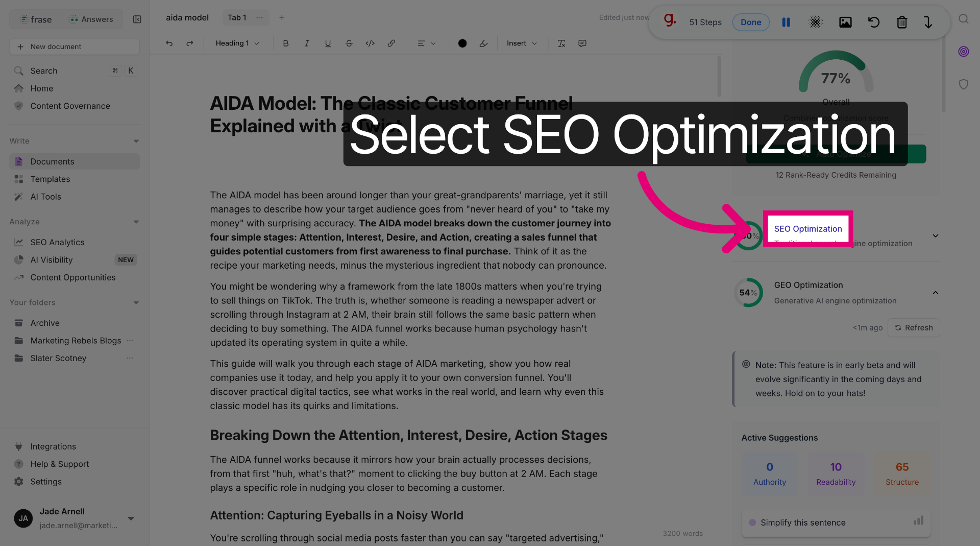980x546 pixels.
Task: Open the shield icon in right rail
Action: 964,84
